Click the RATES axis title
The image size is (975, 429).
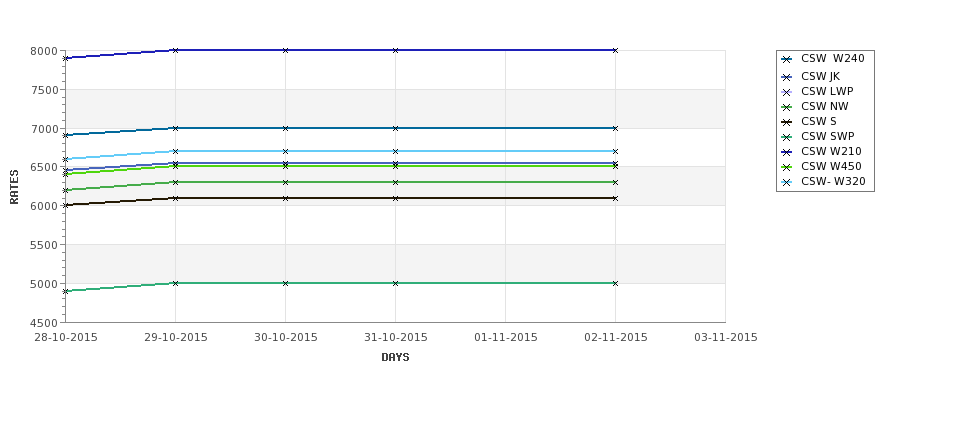click(14, 187)
